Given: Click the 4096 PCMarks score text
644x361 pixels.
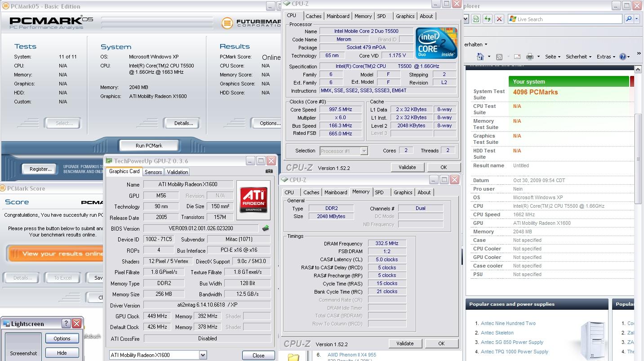Looking at the screenshot, I should coord(535,92).
